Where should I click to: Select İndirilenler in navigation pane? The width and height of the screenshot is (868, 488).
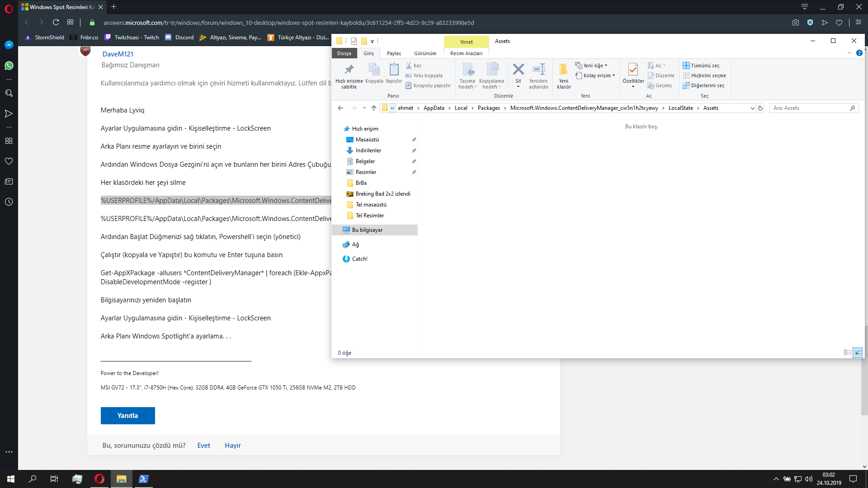(368, 150)
